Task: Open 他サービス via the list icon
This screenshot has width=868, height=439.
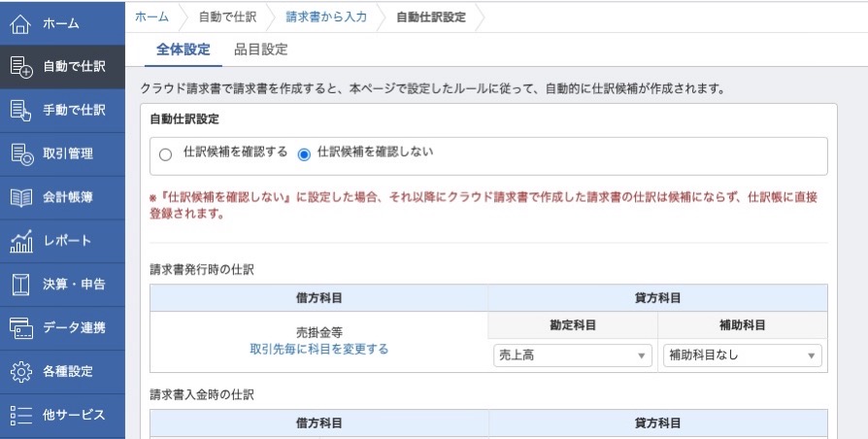Action: click(21, 415)
